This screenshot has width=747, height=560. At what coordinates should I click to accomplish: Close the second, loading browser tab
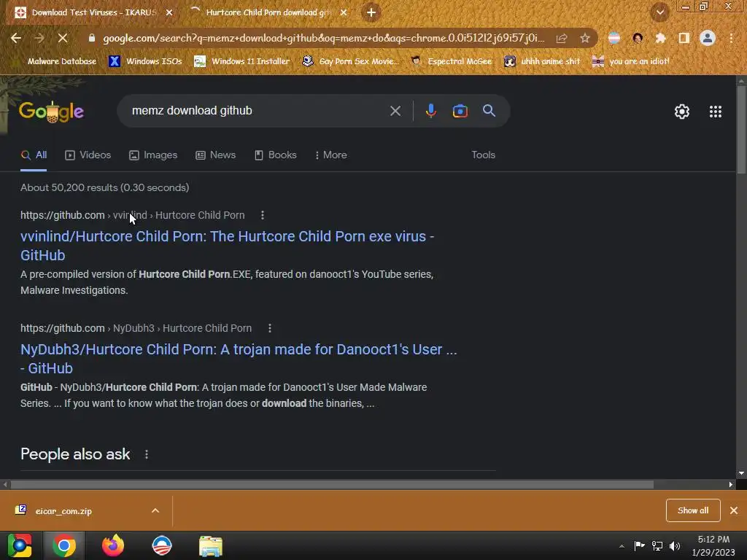click(344, 12)
